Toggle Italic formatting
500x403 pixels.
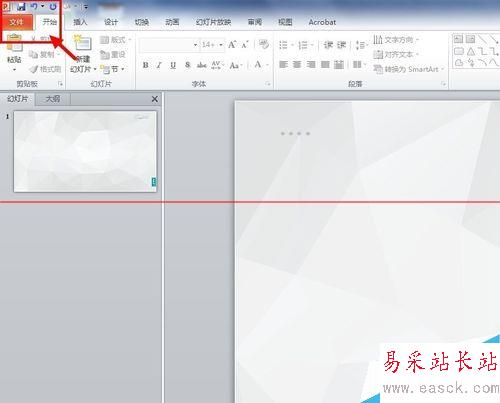click(x=159, y=65)
